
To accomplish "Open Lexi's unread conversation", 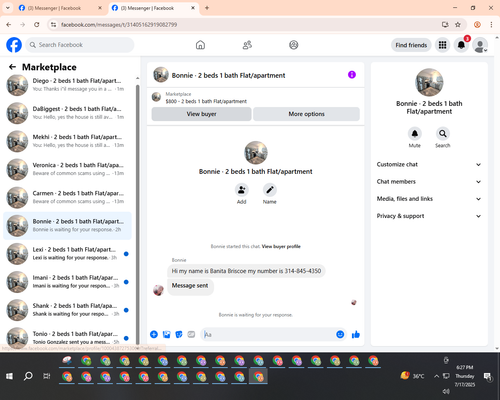I will (x=67, y=254).
